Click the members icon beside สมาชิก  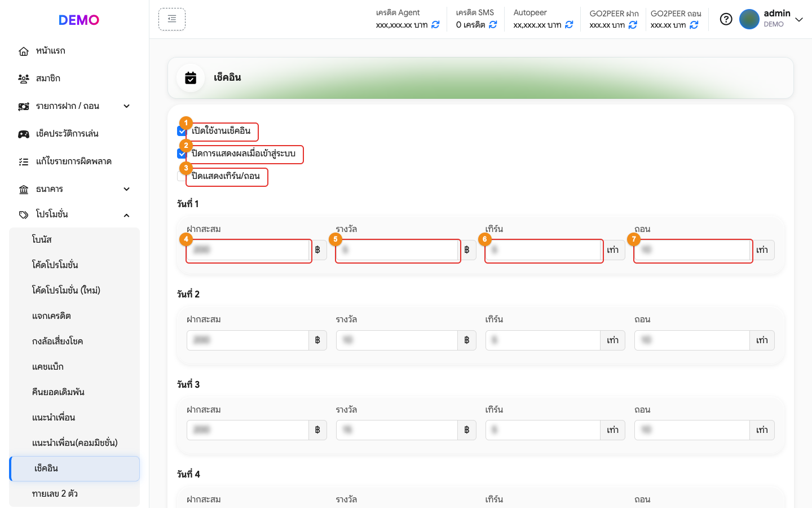click(24, 79)
